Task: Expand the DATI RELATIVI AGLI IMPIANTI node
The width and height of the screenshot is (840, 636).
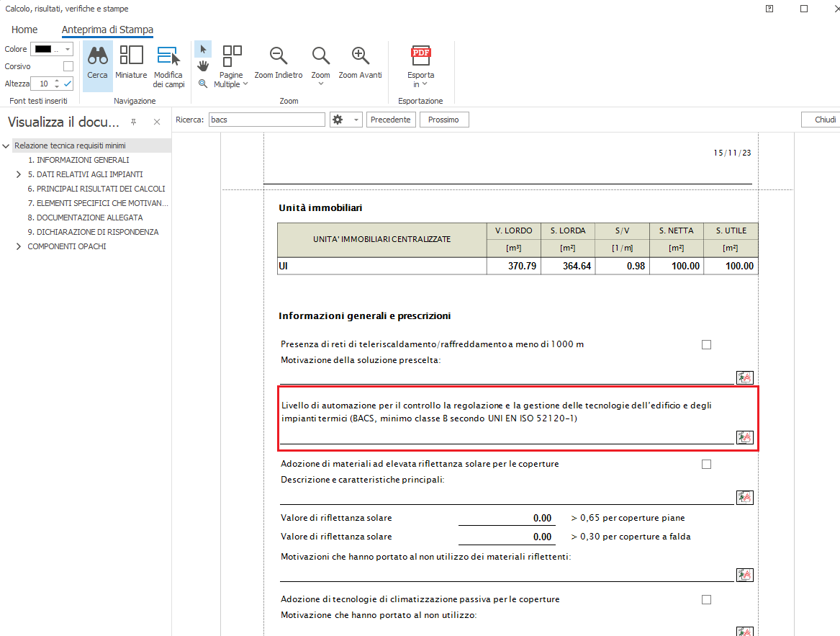Action: coord(19,174)
